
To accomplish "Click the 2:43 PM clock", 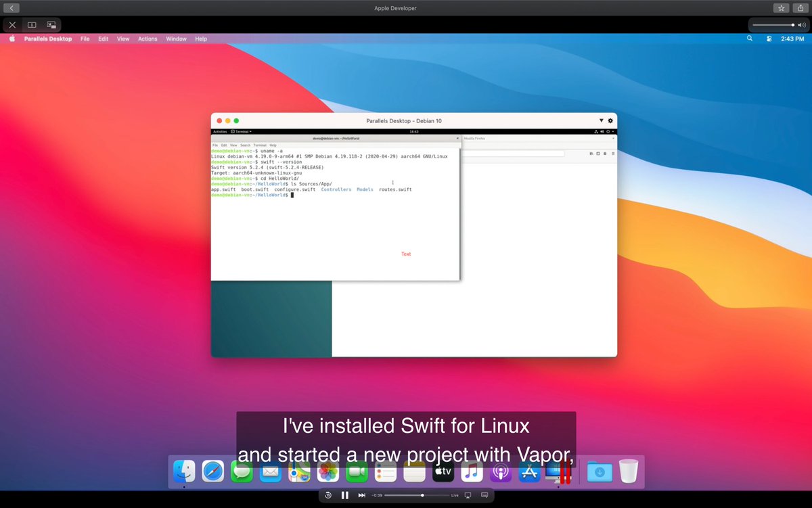I will point(792,39).
